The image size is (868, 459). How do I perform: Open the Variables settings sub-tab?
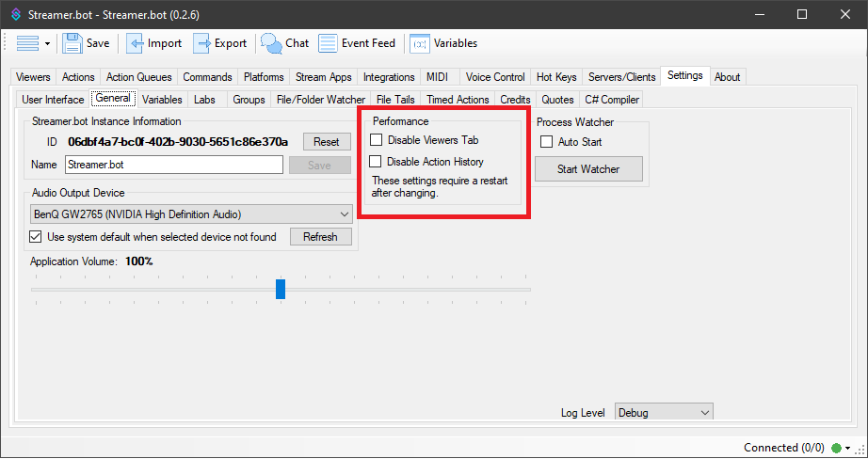(x=162, y=100)
